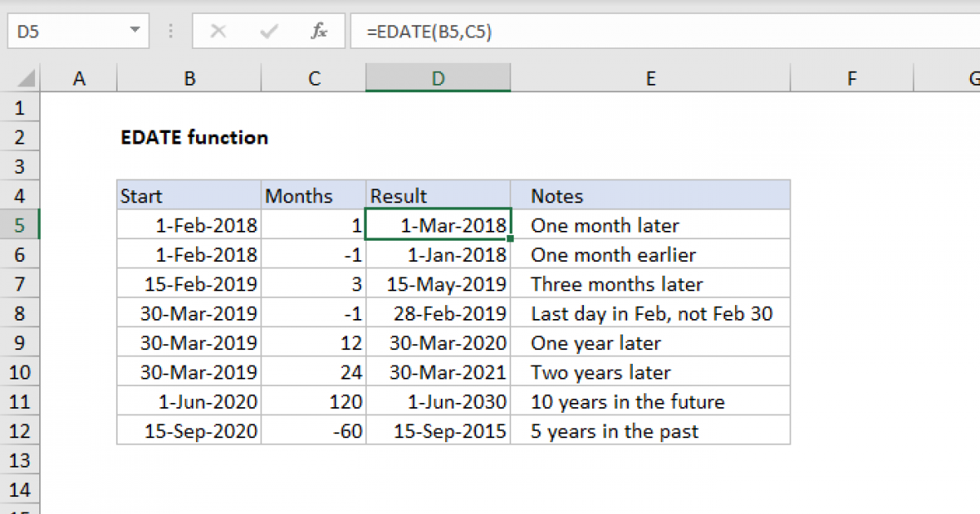The width and height of the screenshot is (980, 514).
Task: Select row 5 header
Action: click(x=20, y=224)
